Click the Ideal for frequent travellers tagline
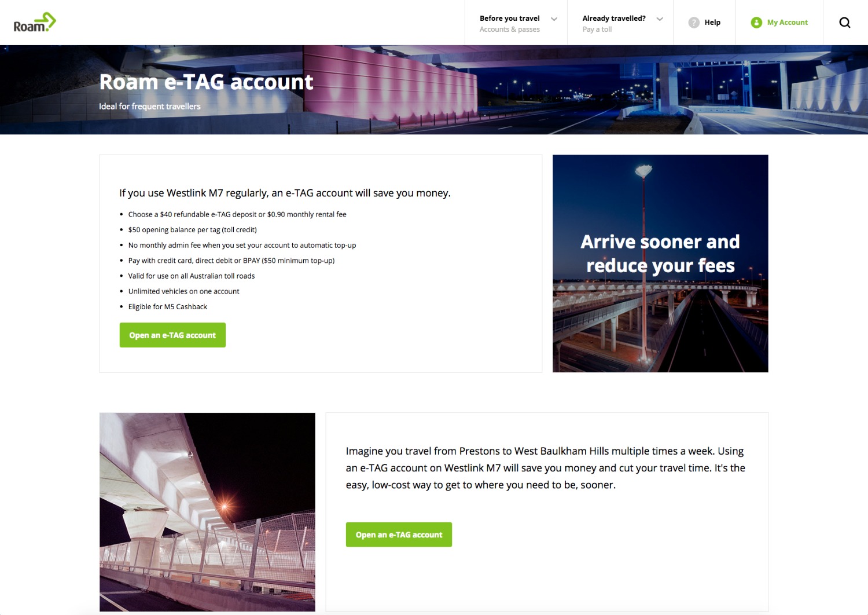Image resolution: width=868 pixels, height=615 pixels. click(x=150, y=107)
